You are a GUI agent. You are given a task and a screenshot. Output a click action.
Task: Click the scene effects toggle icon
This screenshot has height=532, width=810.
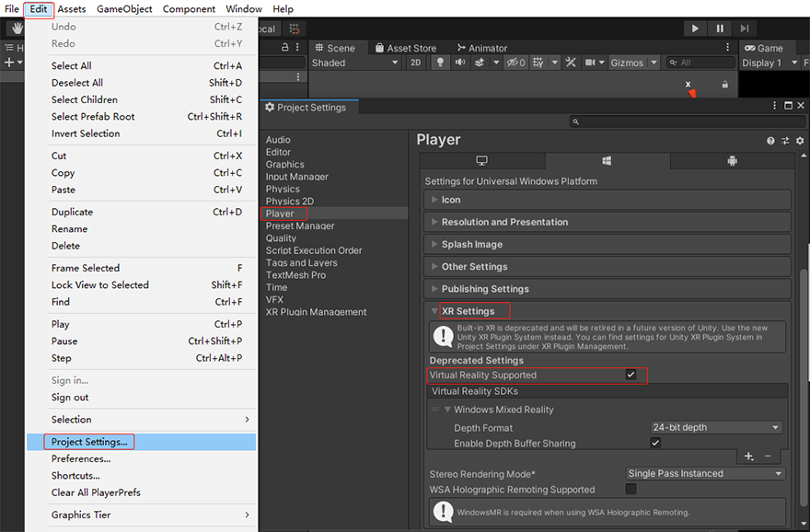point(480,63)
